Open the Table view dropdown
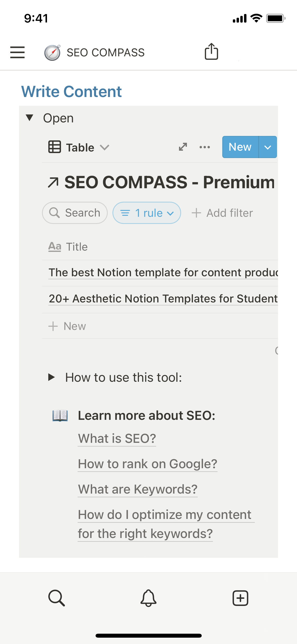 point(79,147)
